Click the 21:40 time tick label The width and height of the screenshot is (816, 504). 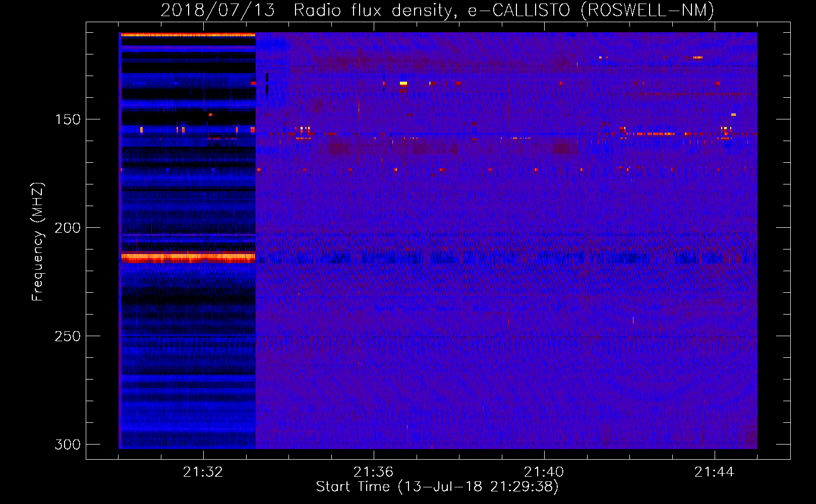click(544, 472)
